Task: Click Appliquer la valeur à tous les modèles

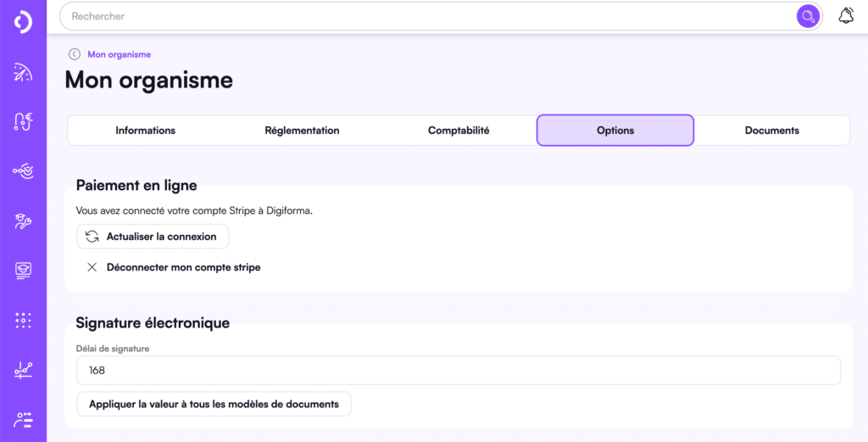Action: (x=214, y=405)
